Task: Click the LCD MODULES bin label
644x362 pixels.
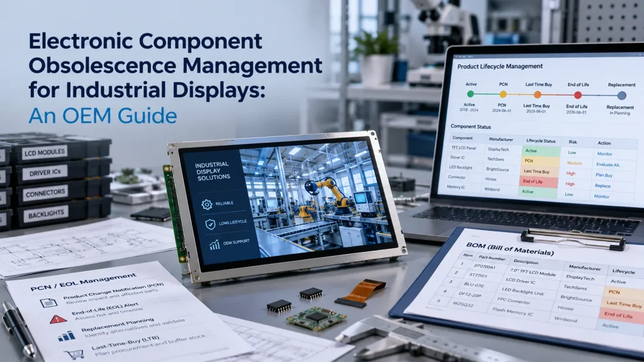Action: point(45,153)
